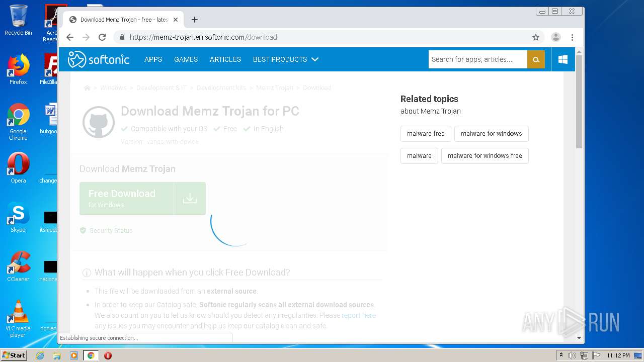Viewport: 644px width, 362px height.
Task: Click the home breadcrumb icon
Action: [87, 87]
